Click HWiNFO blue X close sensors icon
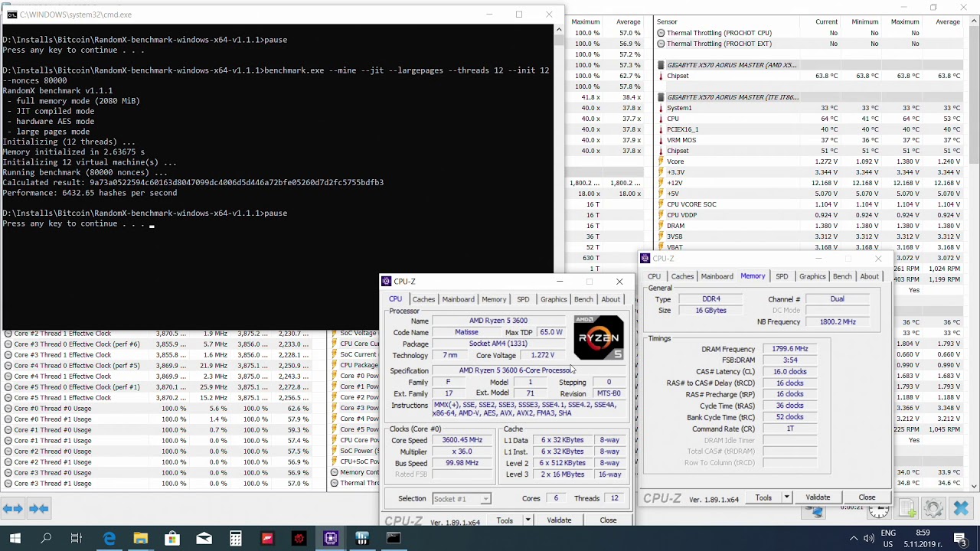The image size is (980, 551). coord(961,508)
